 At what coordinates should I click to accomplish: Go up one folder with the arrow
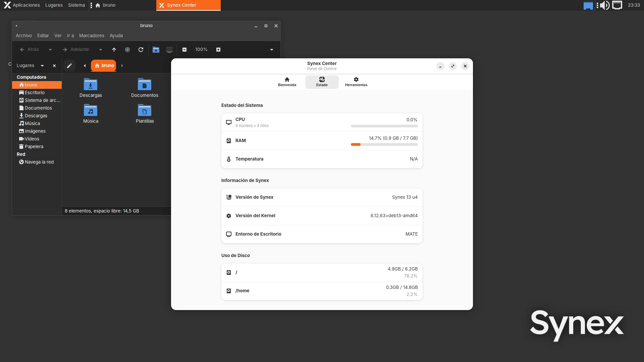click(114, 50)
